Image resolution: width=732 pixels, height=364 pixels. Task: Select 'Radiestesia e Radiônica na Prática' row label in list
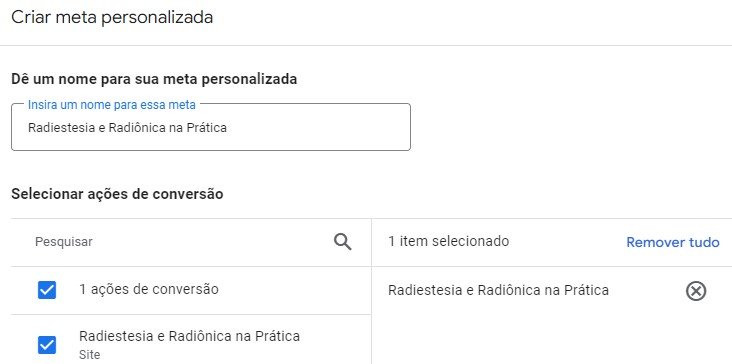point(189,336)
